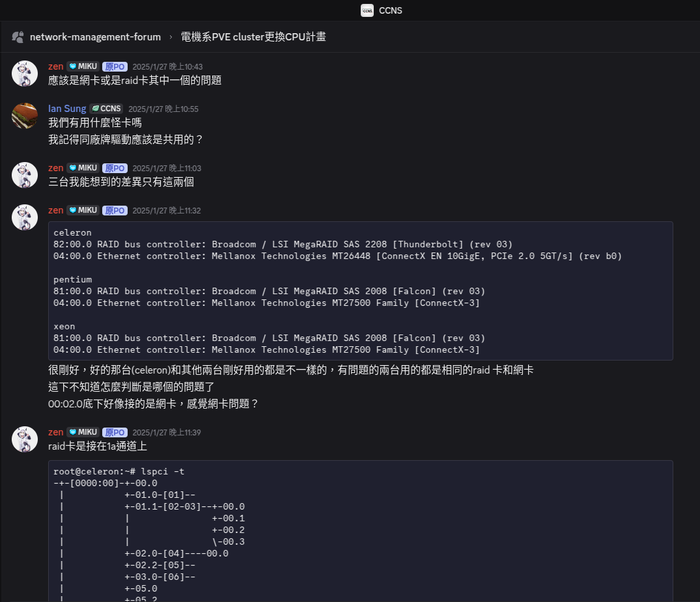Click zen's avatar beside the 11:32 message

pyautogui.click(x=25, y=217)
